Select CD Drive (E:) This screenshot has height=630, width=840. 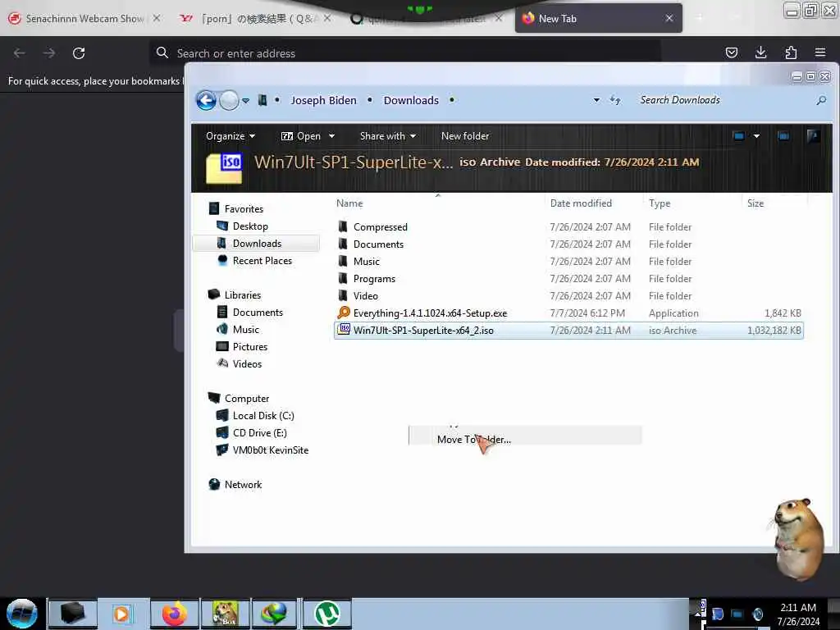259,433
